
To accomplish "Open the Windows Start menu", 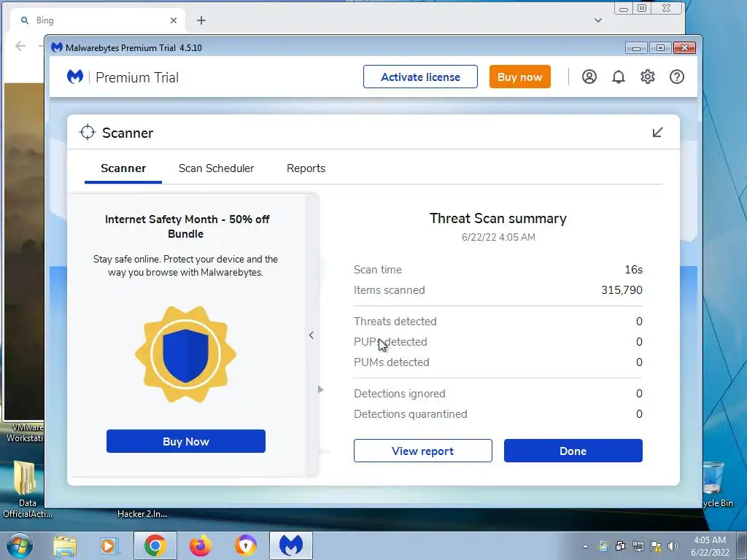I will (19, 545).
